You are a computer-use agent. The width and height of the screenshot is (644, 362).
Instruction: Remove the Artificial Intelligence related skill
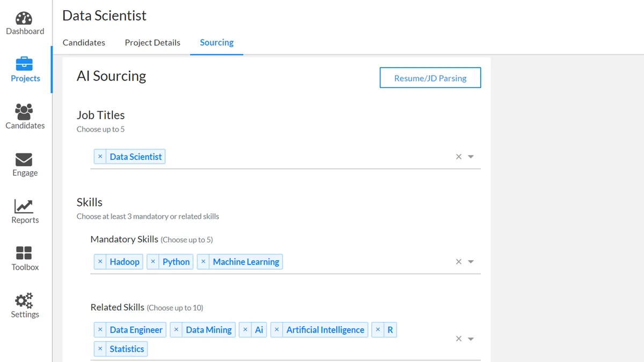277,330
